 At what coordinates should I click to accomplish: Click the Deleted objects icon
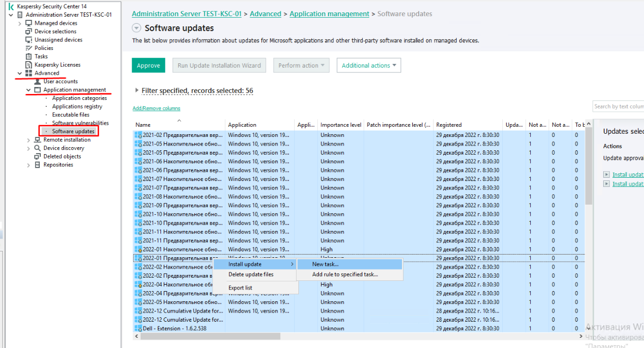38,156
